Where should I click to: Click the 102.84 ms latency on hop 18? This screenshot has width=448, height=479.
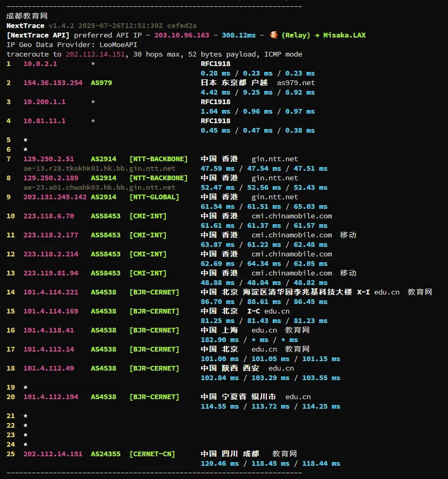(220, 378)
